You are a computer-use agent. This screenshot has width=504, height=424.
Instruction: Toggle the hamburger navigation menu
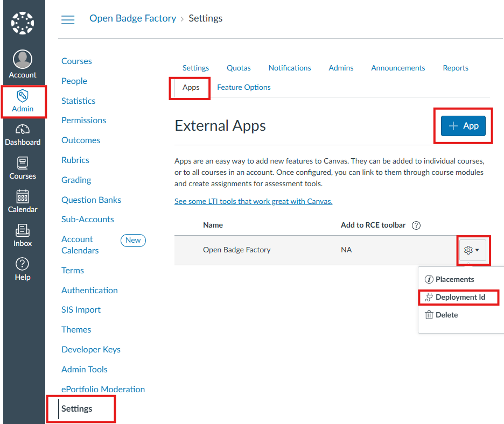tap(68, 19)
